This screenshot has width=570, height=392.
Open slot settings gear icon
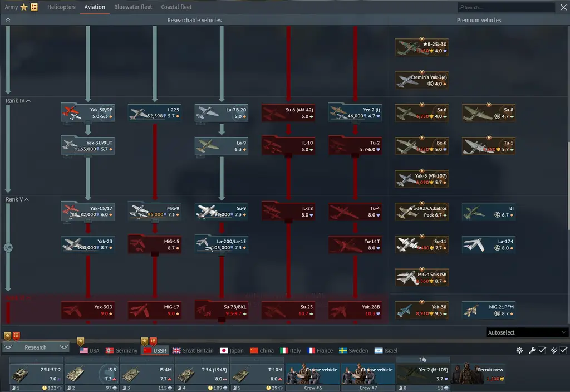pos(519,350)
